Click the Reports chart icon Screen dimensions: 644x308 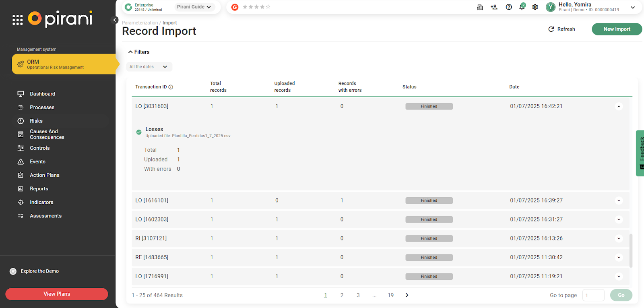coord(21,189)
